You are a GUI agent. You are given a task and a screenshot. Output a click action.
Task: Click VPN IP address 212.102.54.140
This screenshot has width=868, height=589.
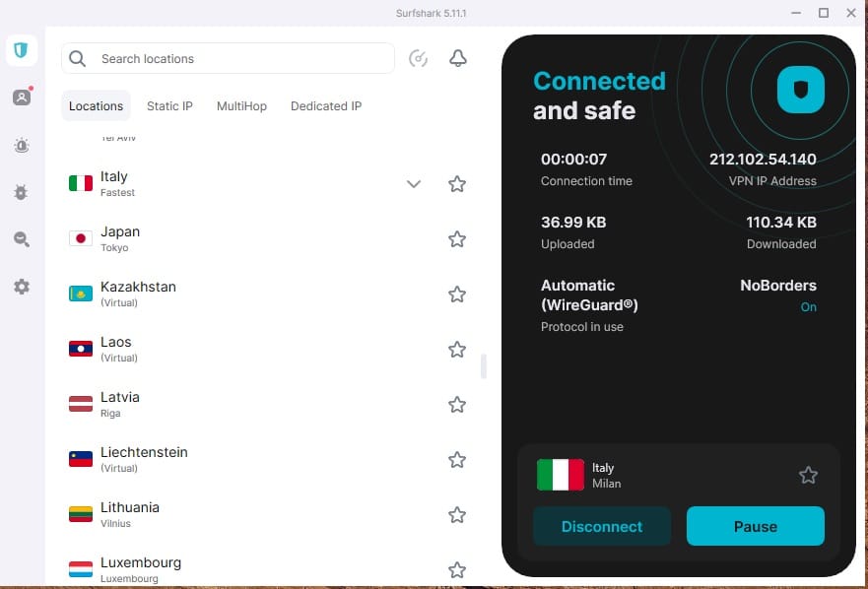[763, 160]
